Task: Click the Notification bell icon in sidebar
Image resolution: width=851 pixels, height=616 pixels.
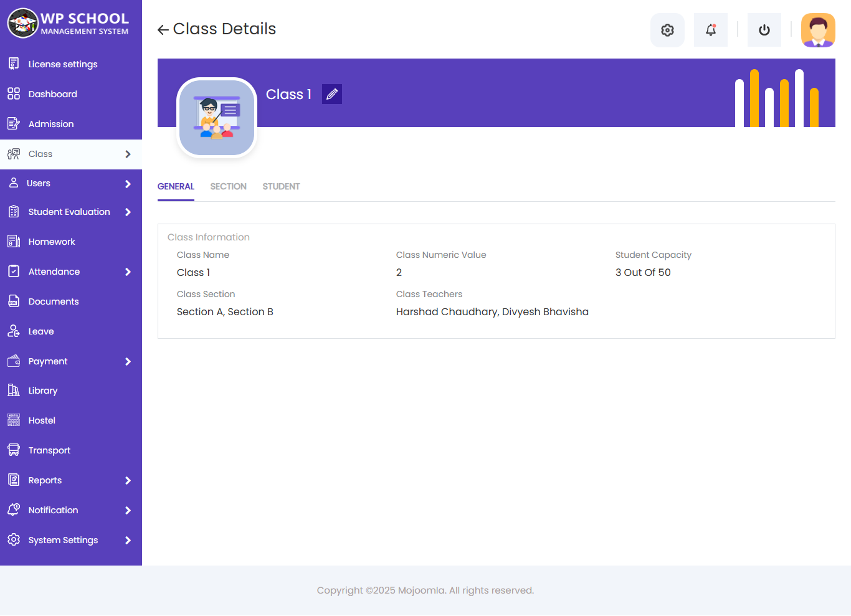Action: (x=14, y=509)
